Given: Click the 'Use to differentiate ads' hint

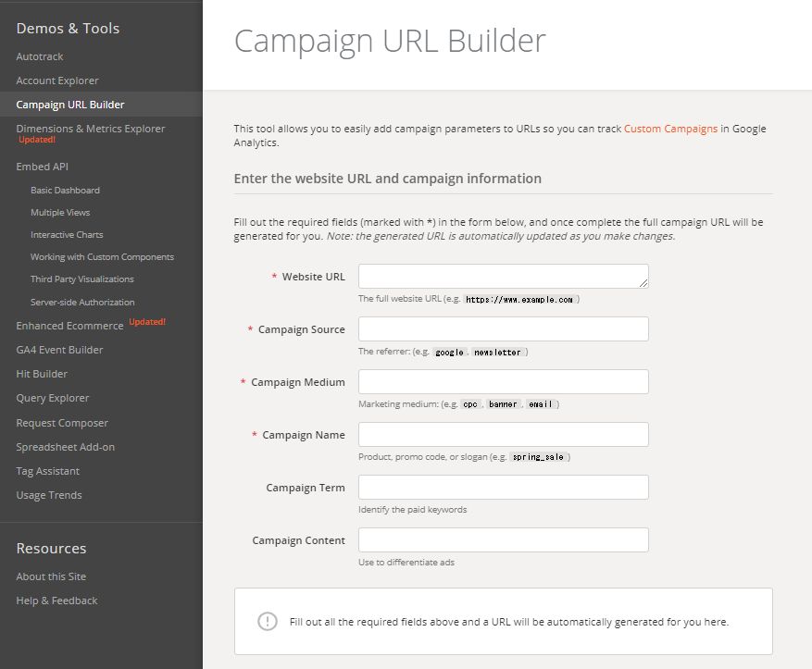Looking at the screenshot, I should click(406, 563).
